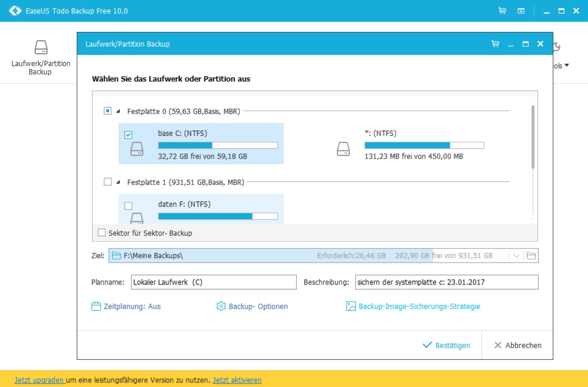Click the shopping cart icon in main title bar
The width and height of the screenshot is (588, 387).
coord(502,11)
